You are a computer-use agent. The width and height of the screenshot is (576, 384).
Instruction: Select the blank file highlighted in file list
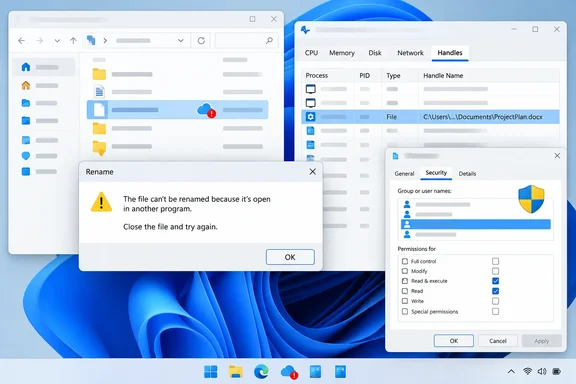pyautogui.click(x=177, y=110)
